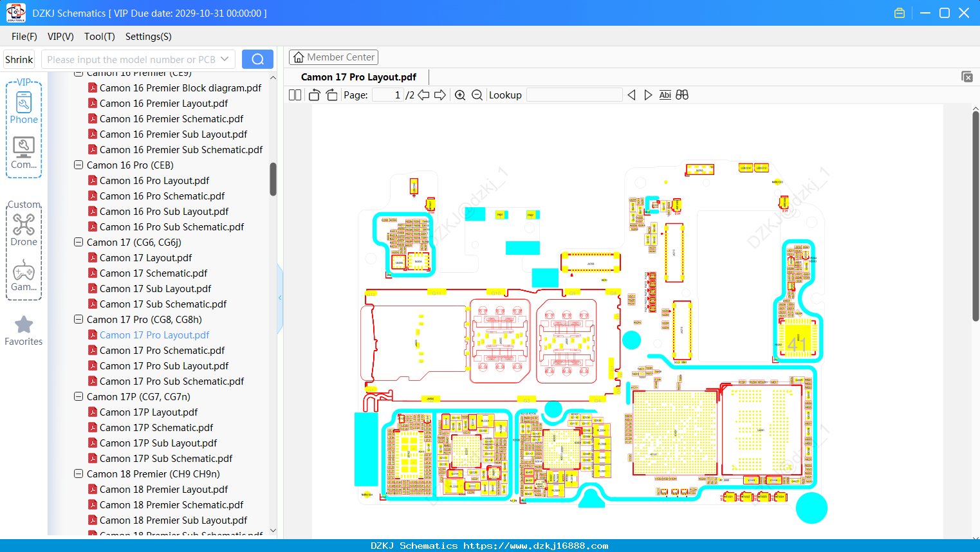Open Camon 16 Pro Layout.pdf

154,181
